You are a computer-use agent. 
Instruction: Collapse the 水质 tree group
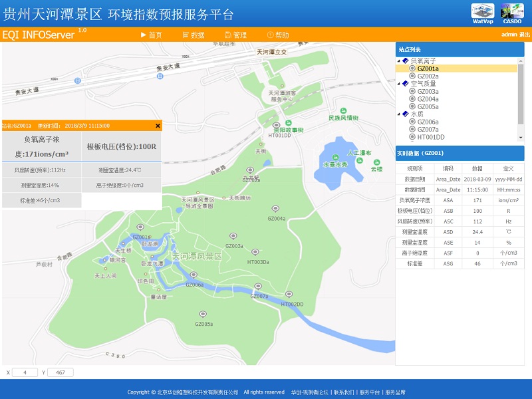398,114
